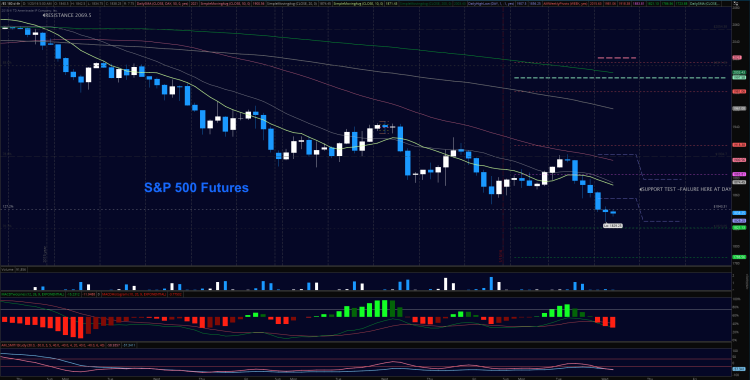Click the C: 1838.25 close value
This screenshot has width=750, height=380.
(x=114, y=3)
